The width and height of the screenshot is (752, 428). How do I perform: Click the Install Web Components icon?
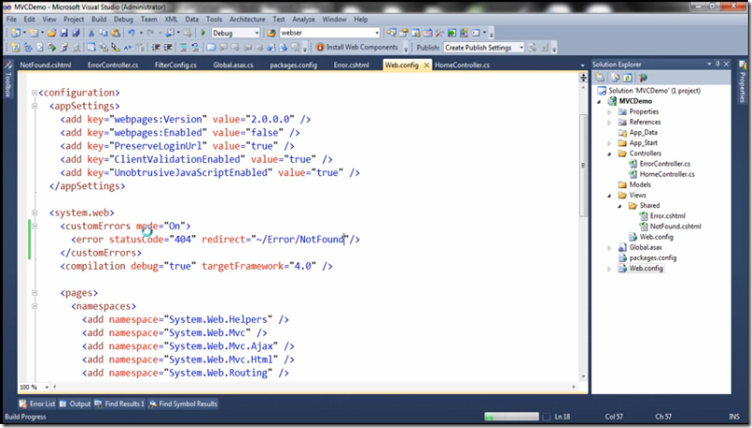[320, 47]
